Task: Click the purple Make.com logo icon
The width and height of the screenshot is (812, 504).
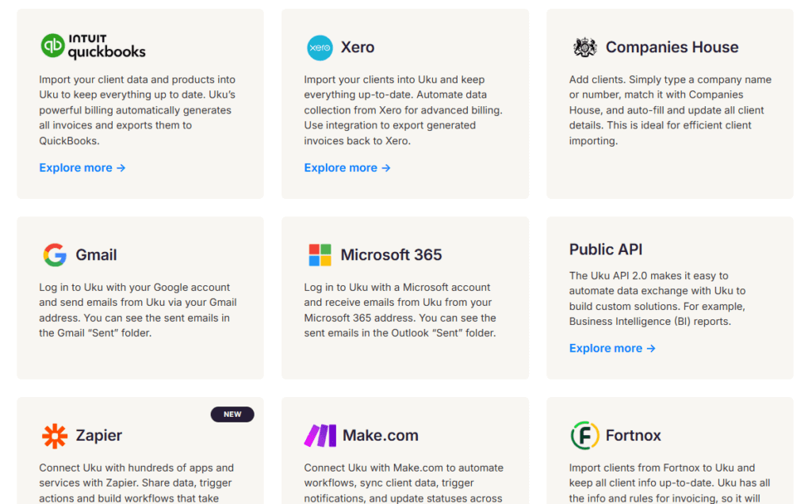Action: point(320,436)
